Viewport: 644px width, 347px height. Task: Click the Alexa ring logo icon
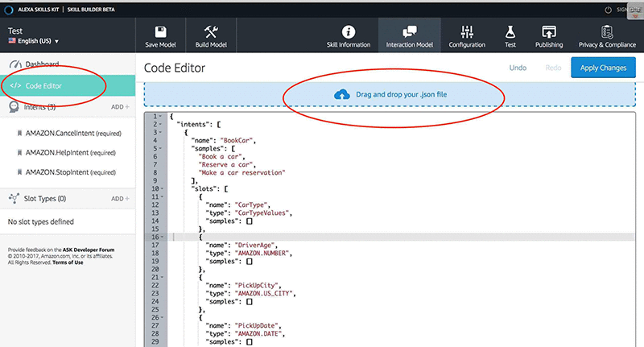[x=9, y=10]
